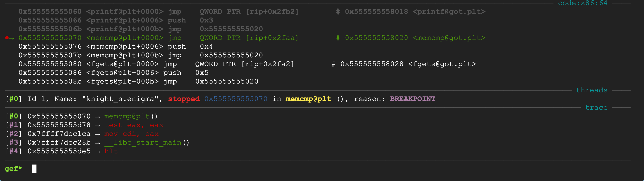Click the "test eax, eax" instruction in the trace
Screen dimensions: 644x181
[x=134, y=125]
